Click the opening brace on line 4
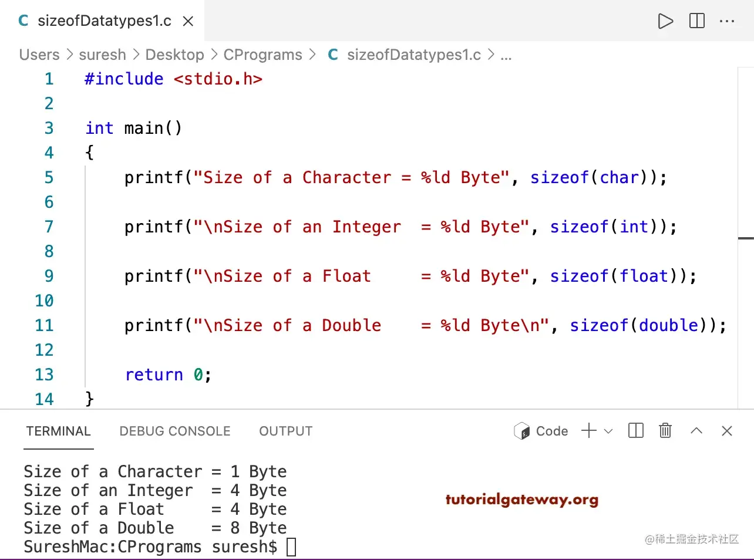This screenshot has width=754, height=560. (89, 153)
